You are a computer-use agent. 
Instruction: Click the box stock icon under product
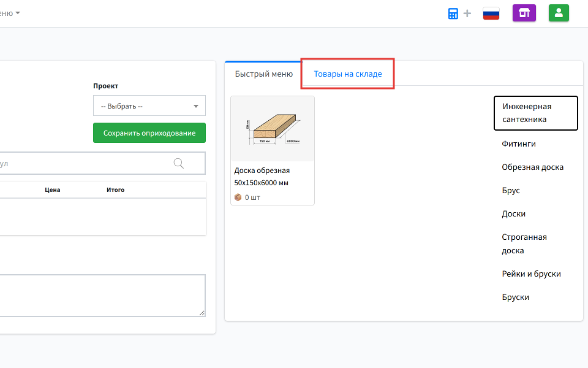point(238,197)
